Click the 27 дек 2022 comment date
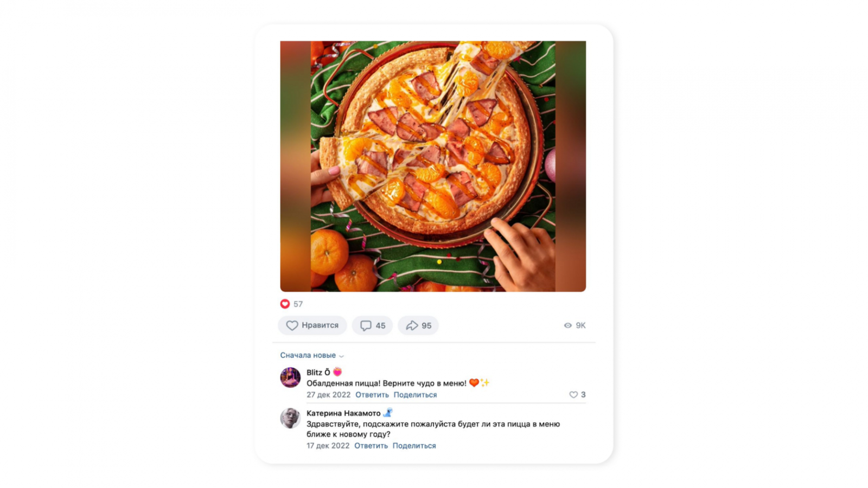This screenshot has width=868, height=488. [x=328, y=395]
